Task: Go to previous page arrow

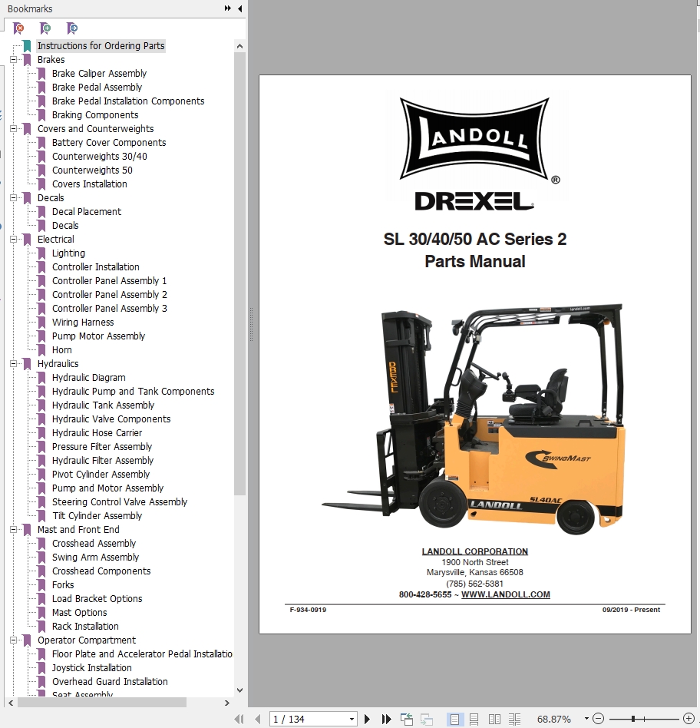Action: pyautogui.click(x=258, y=720)
